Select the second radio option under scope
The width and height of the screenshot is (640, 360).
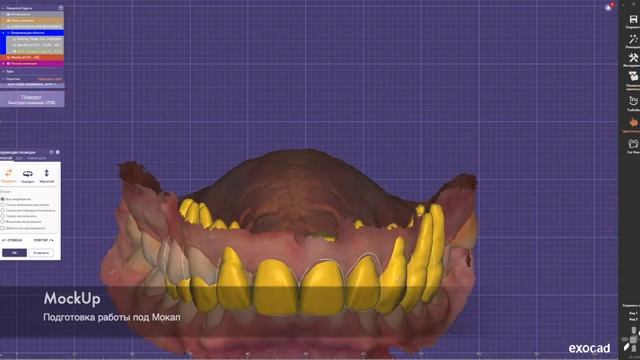(x=3, y=204)
